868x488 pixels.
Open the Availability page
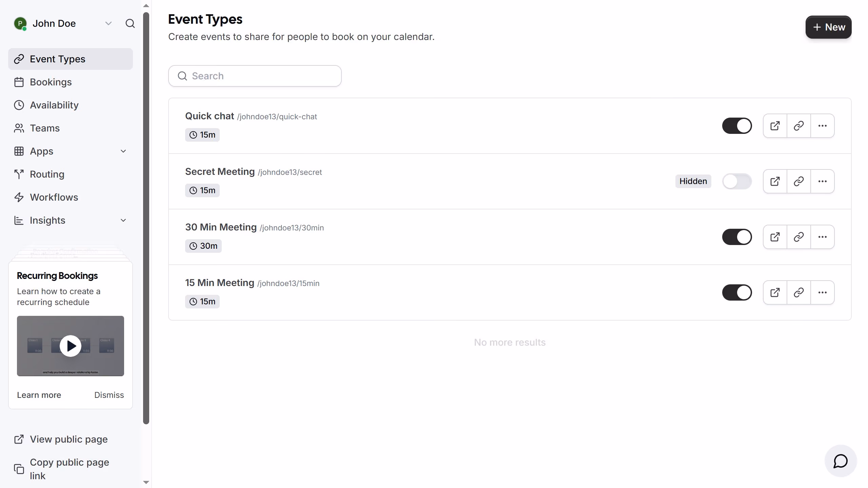tap(71, 105)
